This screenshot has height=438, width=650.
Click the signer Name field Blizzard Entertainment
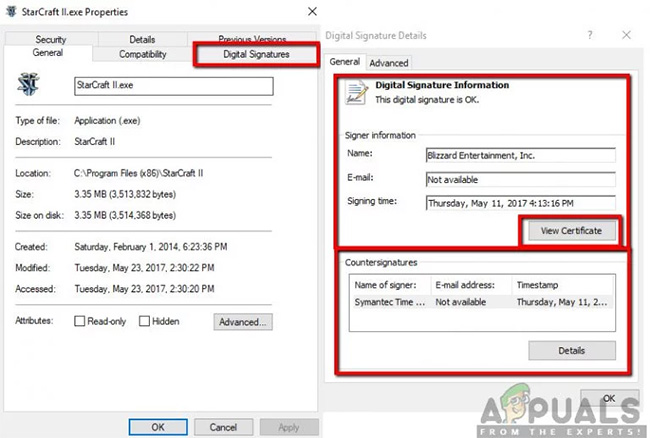click(x=521, y=155)
